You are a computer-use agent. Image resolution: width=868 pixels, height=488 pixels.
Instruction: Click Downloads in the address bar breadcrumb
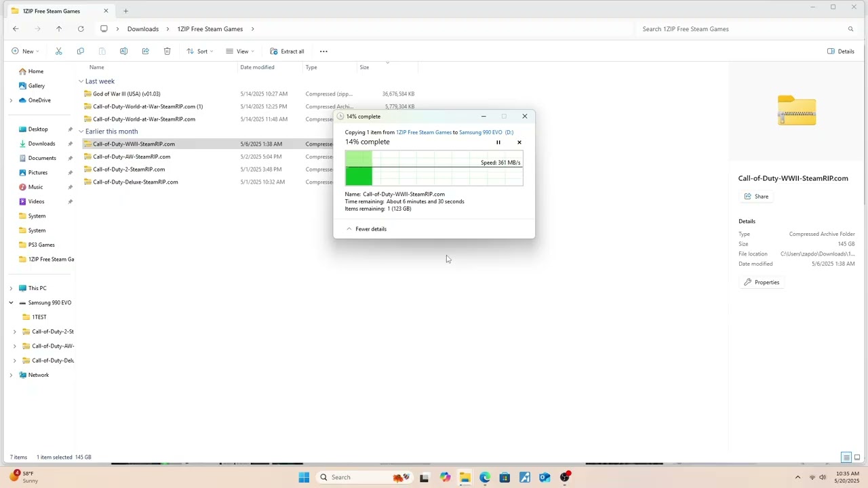[x=143, y=29]
